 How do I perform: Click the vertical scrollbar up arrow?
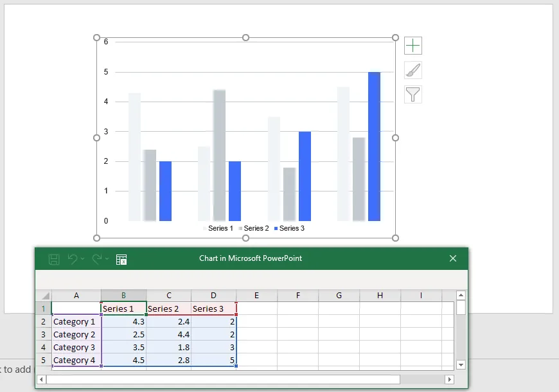461,295
